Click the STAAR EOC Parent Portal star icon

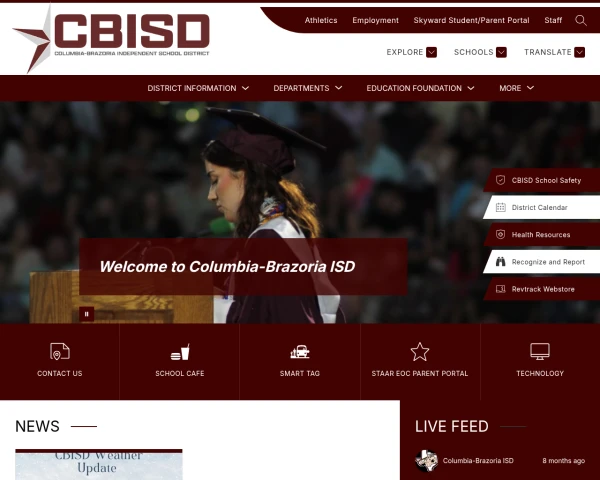click(420, 351)
